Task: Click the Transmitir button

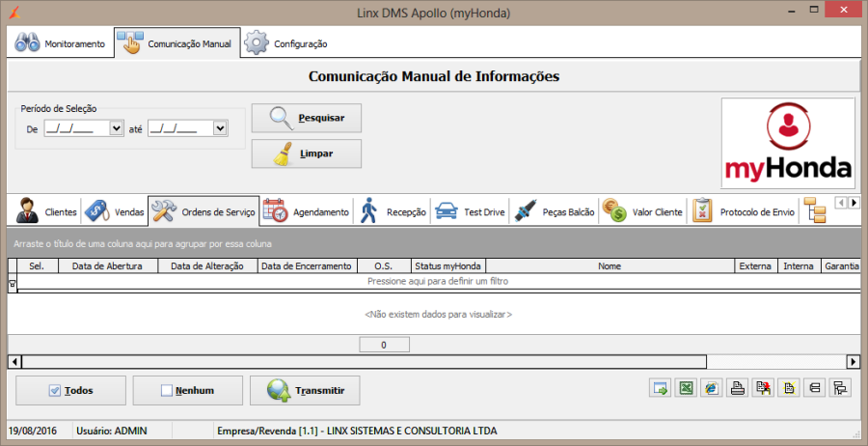Action: coord(305,391)
